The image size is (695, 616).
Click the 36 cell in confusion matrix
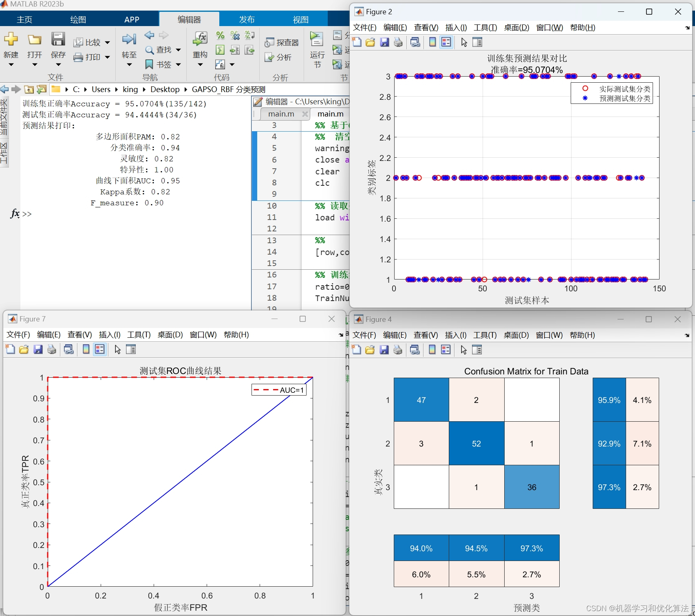(532, 487)
